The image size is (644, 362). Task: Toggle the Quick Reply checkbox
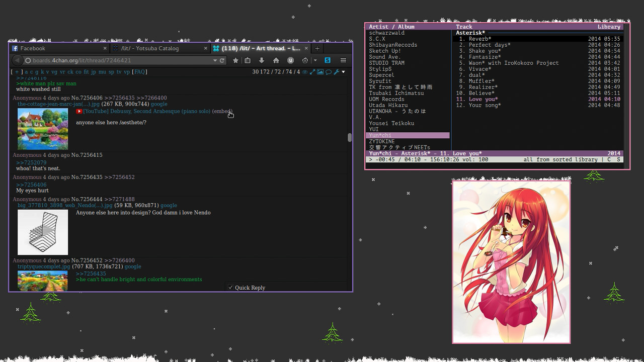pyautogui.click(x=230, y=288)
